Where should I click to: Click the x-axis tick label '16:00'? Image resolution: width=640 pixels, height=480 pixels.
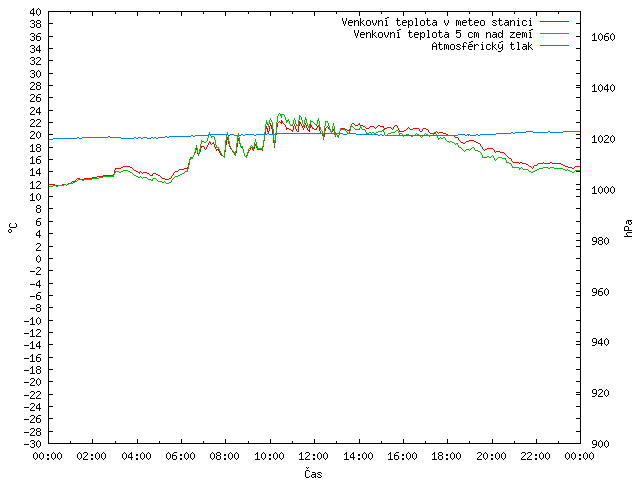click(402, 456)
